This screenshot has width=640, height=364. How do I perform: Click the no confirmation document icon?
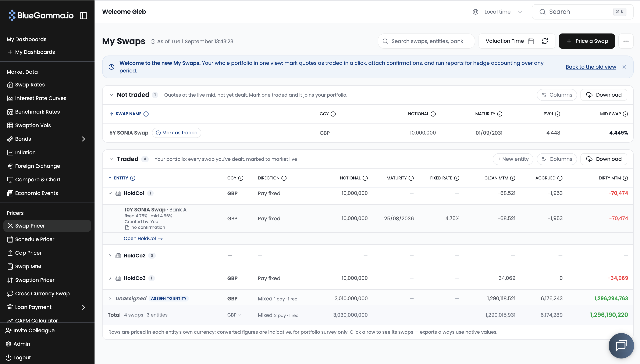(x=127, y=228)
